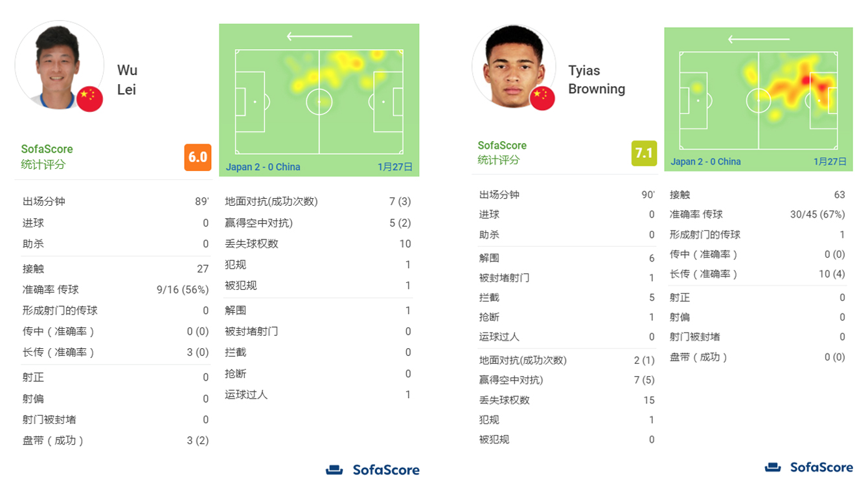Select the Tyias Browning player name

coord(596,80)
